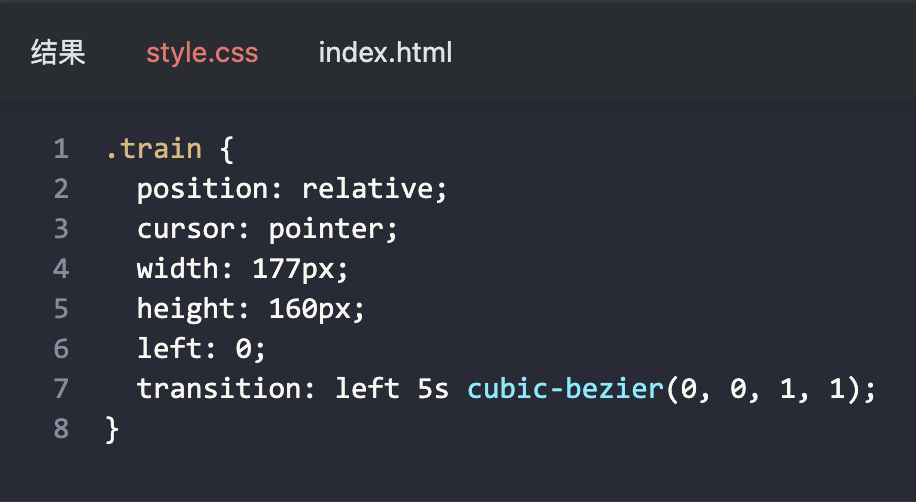
Task: Click the 'left: 0;' declaration
Action: coord(202,349)
